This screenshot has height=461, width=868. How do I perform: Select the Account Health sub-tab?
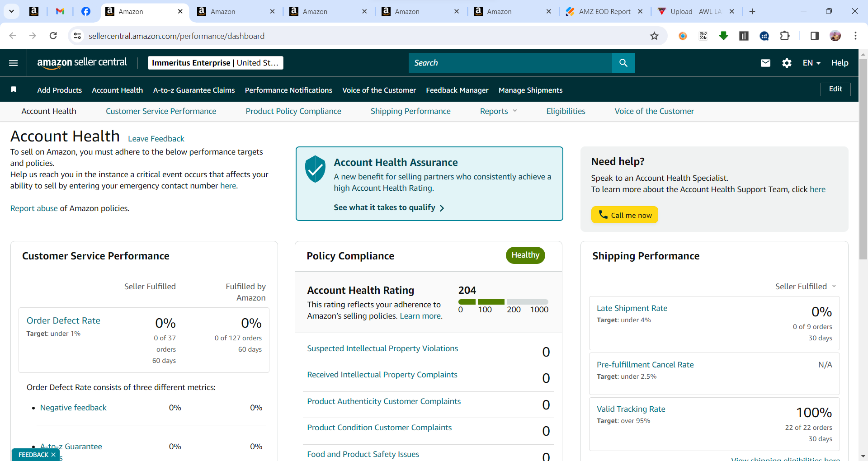point(49,111)
